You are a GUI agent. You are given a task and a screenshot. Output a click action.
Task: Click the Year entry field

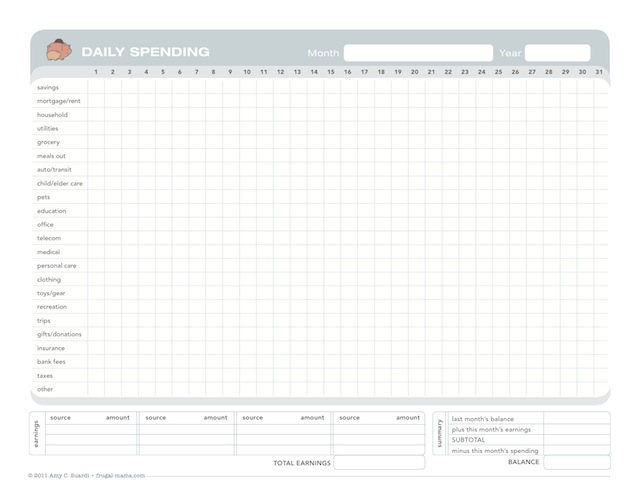[x=558, y=53]
